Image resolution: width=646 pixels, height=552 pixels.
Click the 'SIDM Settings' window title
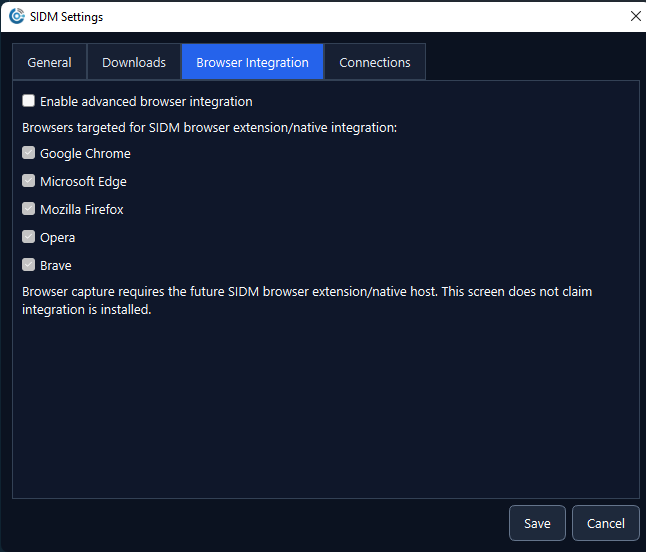(x=66, y=17)
